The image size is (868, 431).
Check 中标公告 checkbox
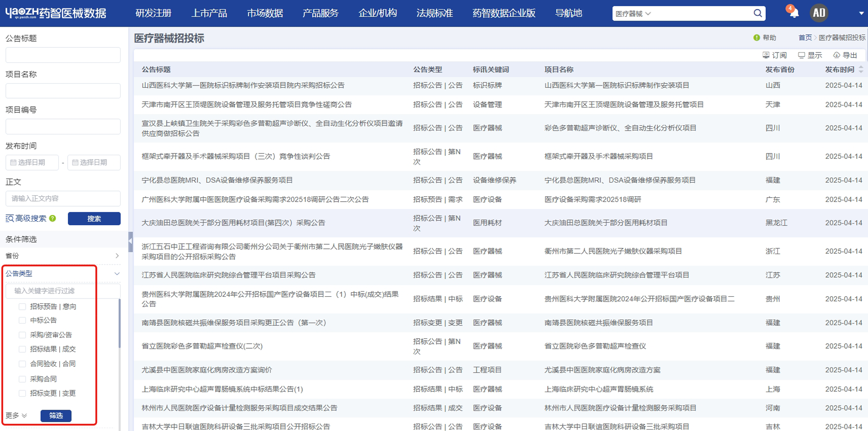click(x=22, y=320)
